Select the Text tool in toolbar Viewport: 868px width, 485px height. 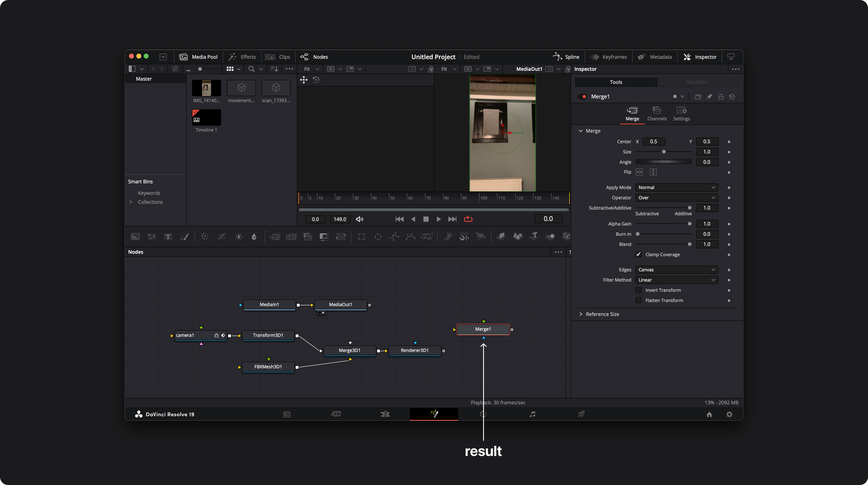[x=168, y=237]
